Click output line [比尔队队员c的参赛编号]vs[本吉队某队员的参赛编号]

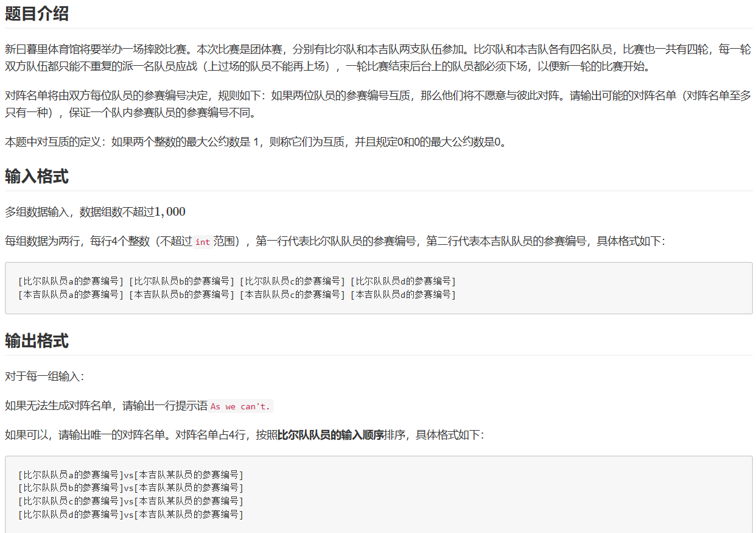(x=131, y=501)
